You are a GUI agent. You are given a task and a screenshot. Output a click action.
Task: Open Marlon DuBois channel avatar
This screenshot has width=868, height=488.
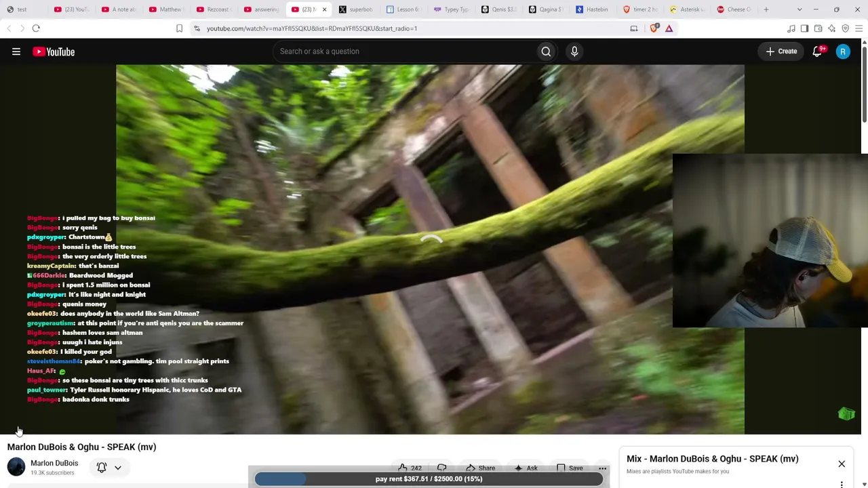16,467
